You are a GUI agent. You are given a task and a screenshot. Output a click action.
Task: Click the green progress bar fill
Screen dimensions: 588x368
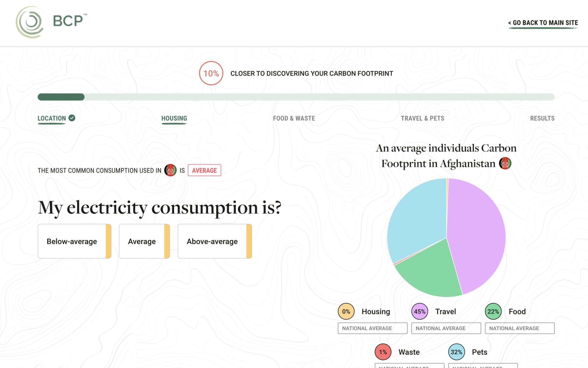click(x=61, y=97)
